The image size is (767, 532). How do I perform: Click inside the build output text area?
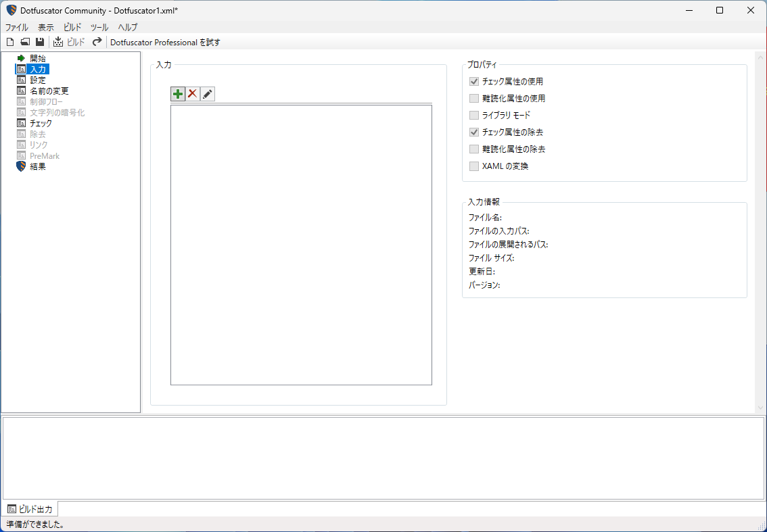(383, 458)
